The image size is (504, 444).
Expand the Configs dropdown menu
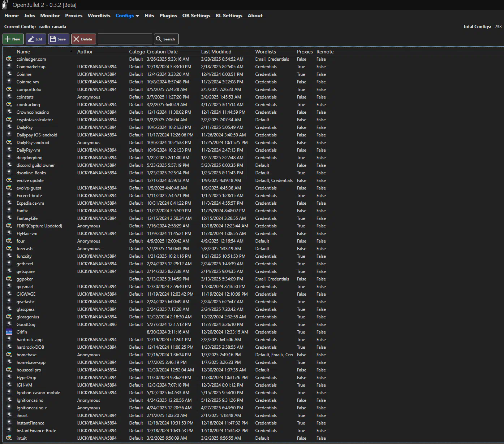(127, 16)
